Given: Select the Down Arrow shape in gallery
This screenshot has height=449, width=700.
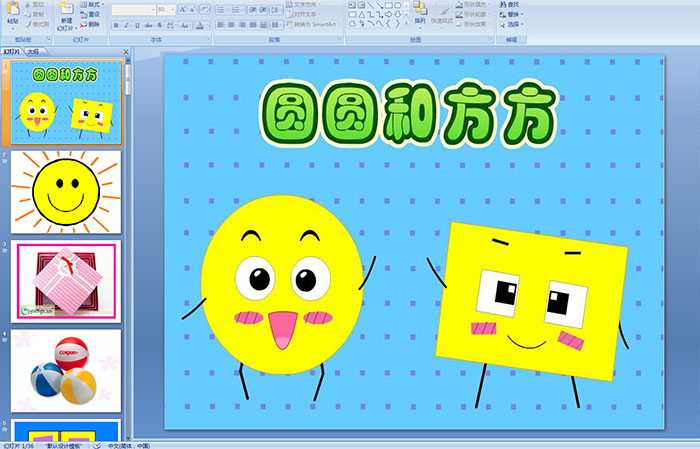Looking at the screenshot, I should pyautogui.click(x=397, y=14).
